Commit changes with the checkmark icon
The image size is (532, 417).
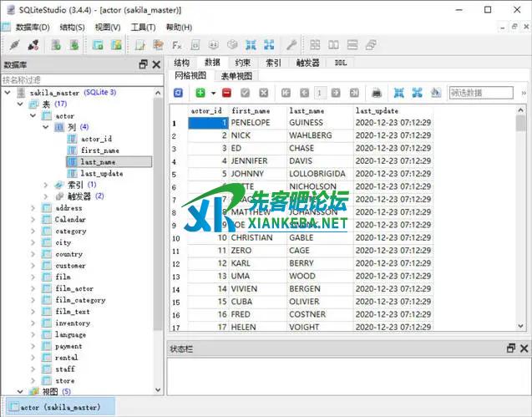click(x=246, y=93)
